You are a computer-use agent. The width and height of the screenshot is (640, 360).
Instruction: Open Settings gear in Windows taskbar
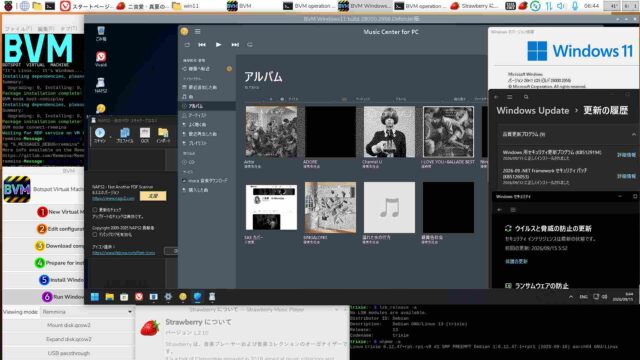(168, 297)
